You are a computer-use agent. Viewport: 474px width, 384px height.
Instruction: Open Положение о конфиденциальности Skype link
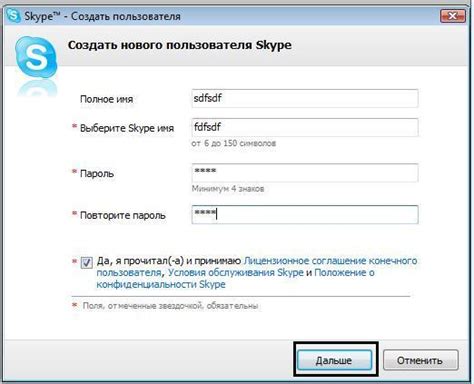click(235, 278)
